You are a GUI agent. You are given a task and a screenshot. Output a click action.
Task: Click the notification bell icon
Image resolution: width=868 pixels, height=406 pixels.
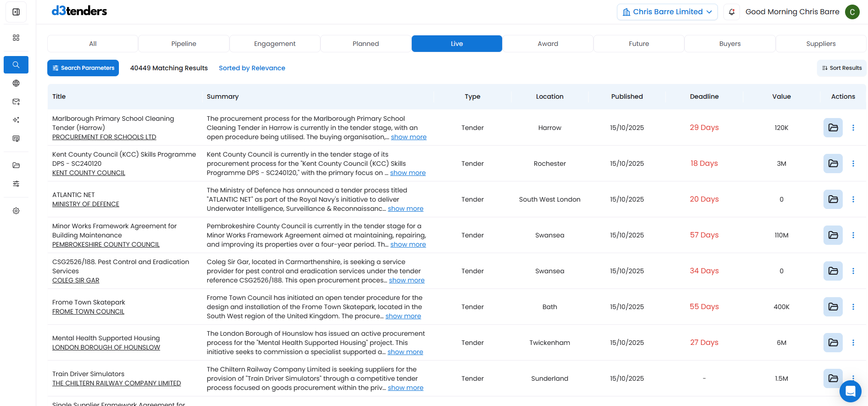pyautogui.click(x=732, y=12)
